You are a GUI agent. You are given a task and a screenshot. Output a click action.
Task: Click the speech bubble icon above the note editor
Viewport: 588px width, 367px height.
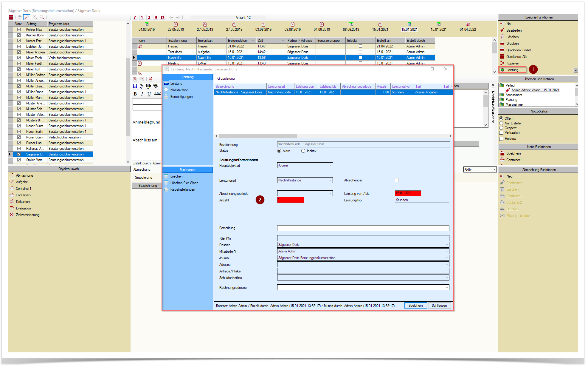pyautogui.click(x=142, y=79)
